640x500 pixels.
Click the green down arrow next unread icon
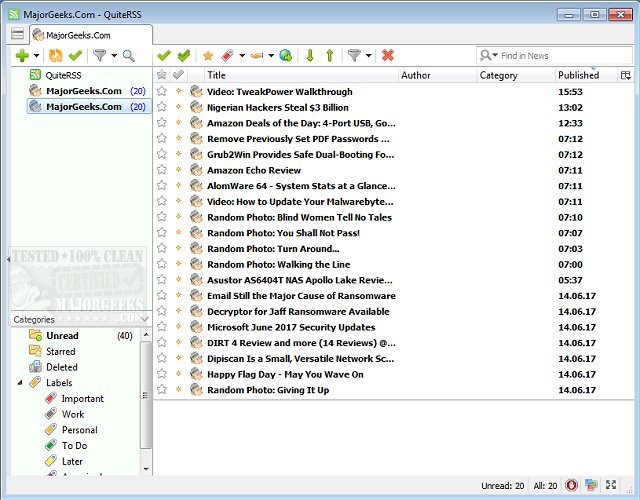click(309, 56)
